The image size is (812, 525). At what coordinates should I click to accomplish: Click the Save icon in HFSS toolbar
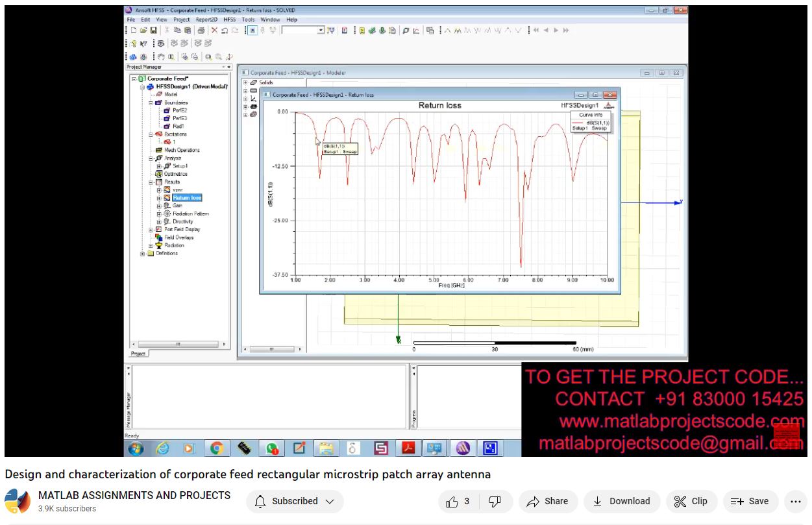[x=154, y=31]
